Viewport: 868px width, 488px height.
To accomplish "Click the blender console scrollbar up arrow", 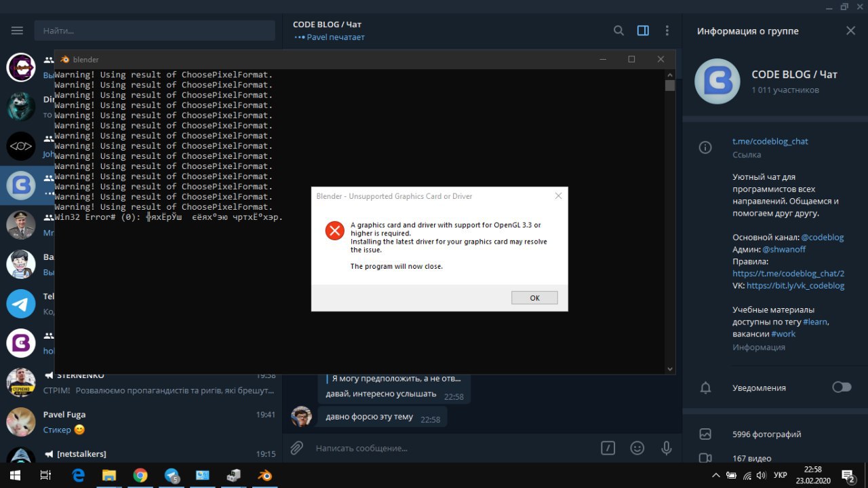I will (670, 74).
